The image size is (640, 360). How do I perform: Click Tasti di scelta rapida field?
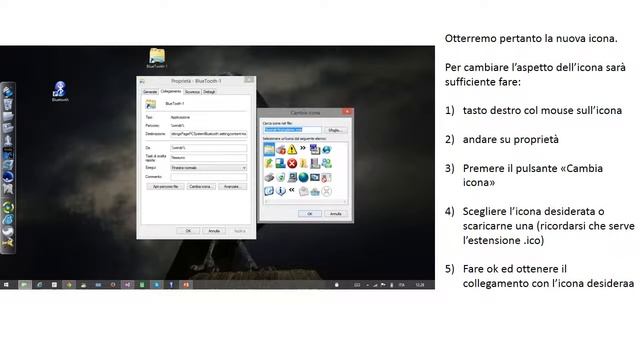pos(209,158)
